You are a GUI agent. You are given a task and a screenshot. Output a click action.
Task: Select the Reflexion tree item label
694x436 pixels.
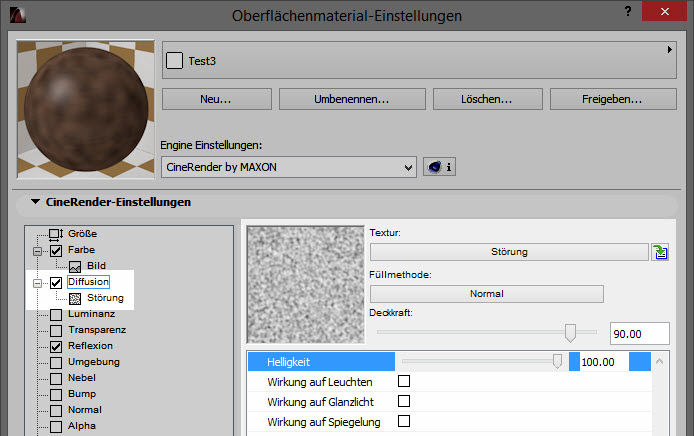[90, 346]
